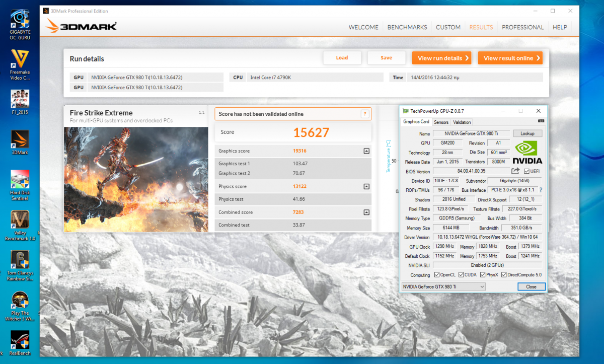
Task: Open the BENCHMARKS tab
Action: click(x=407, y=27)
